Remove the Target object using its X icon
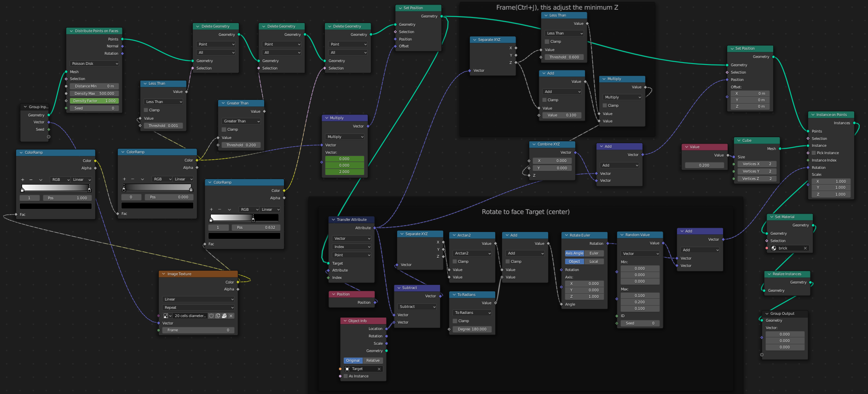 379,369
